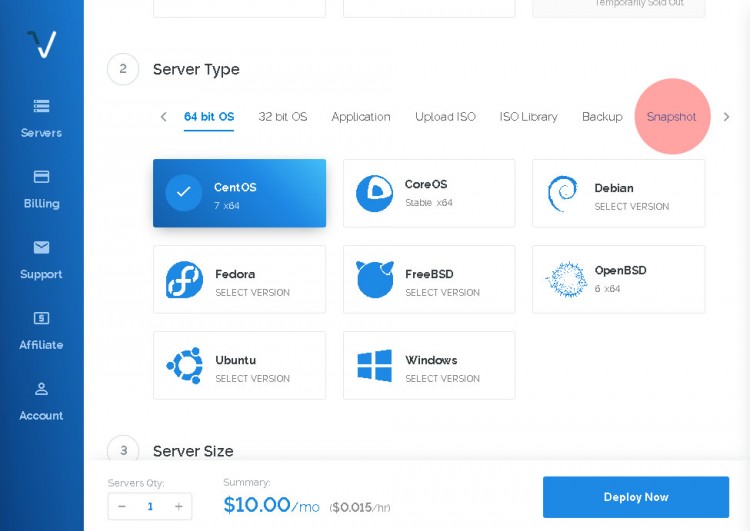
Task: Open the Upload ISO tab
Action: coord(445,117)
